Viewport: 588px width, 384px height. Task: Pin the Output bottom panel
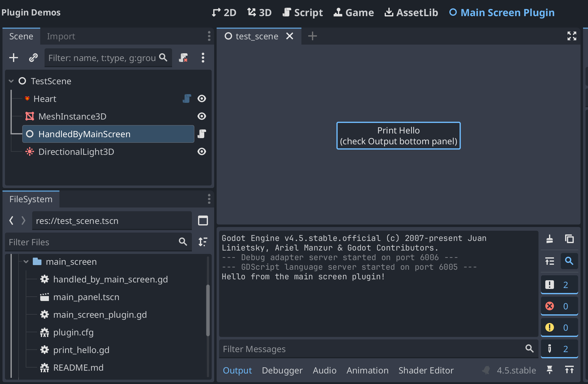coord(550,370)
